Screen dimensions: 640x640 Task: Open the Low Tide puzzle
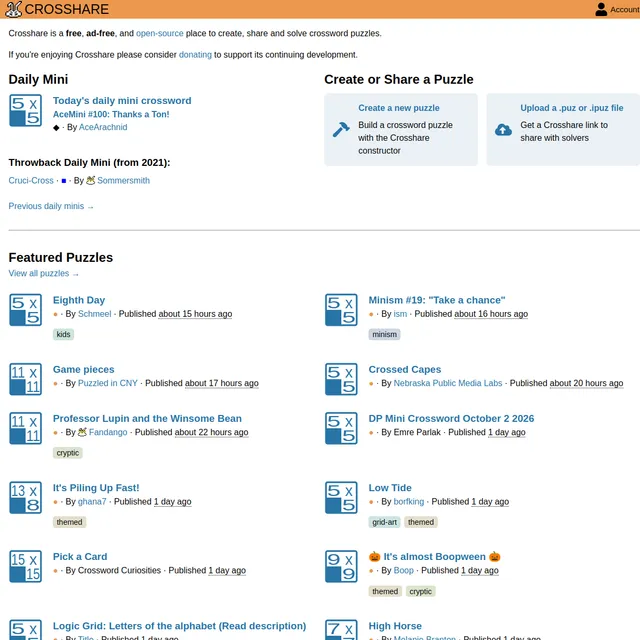pos(390,488)
